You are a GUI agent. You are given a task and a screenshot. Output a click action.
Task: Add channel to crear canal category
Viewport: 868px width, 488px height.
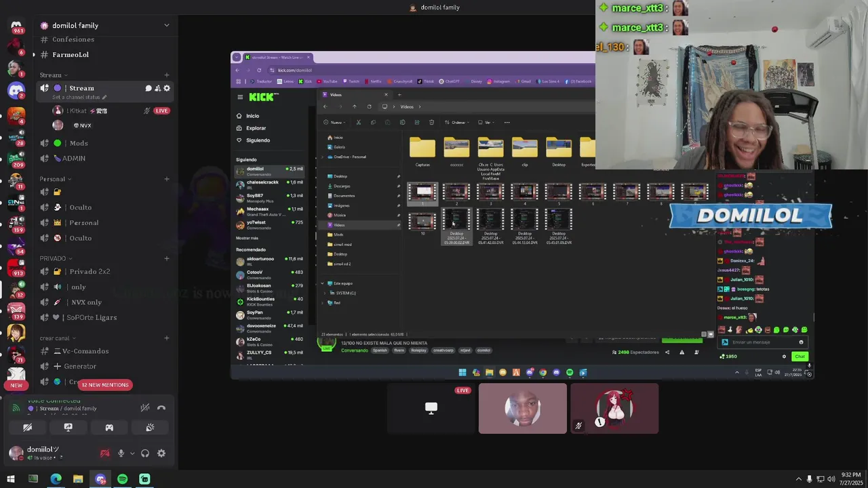point(167,338)
